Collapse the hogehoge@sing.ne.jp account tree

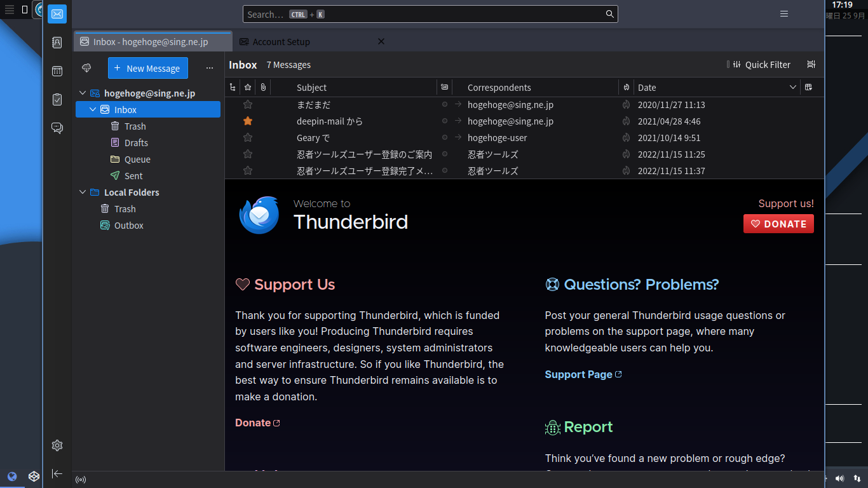point(82,93)
